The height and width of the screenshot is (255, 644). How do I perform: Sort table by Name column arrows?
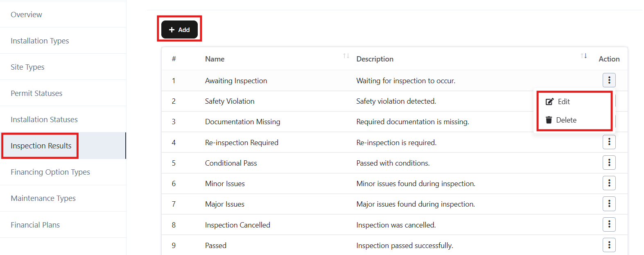(x=346, y=56)
